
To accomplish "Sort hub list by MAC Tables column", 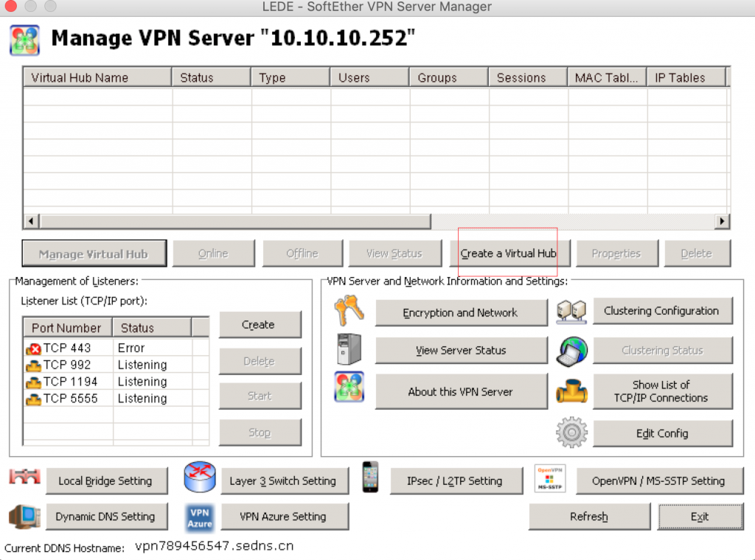I will 607,77.
